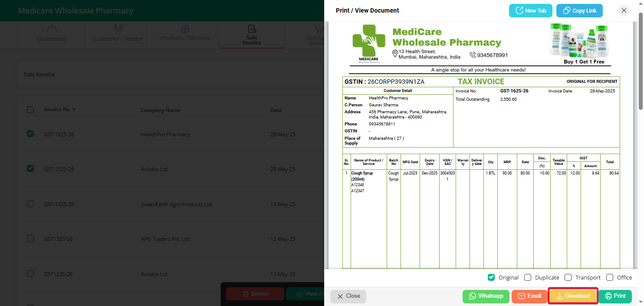Email the invoice document
Image resolution: width=644 pixels, height=306 pixels.
click(x=529, y=296)
